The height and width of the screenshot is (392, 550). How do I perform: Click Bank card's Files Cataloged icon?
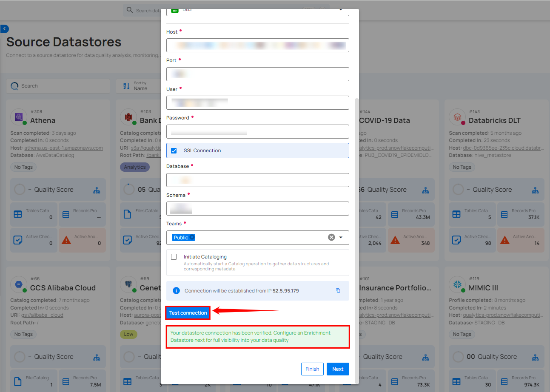(127, 214)
